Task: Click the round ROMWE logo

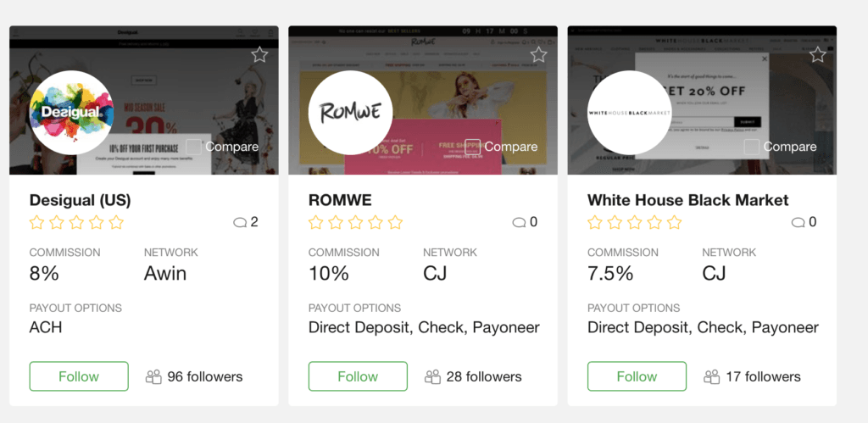Action: coord(350,113)
